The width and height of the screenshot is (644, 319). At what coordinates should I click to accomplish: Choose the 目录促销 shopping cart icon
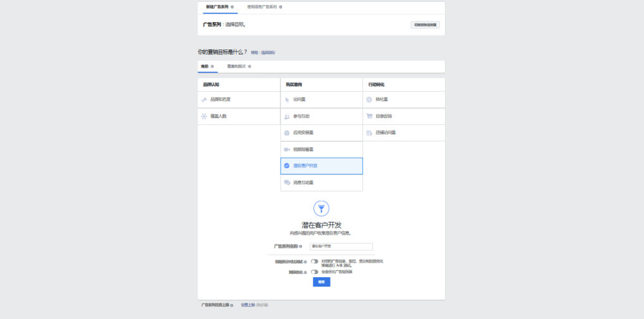point(369,116)
